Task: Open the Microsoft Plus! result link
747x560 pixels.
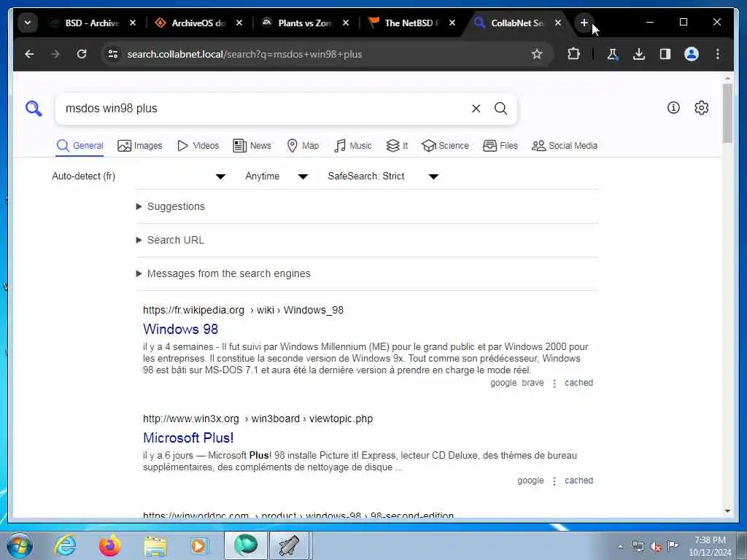Action: [188, 437]
